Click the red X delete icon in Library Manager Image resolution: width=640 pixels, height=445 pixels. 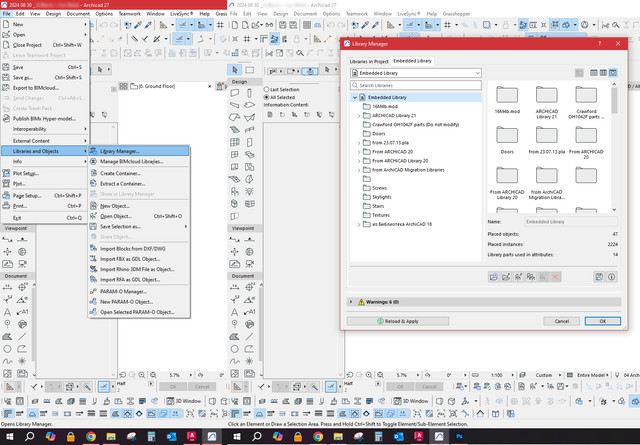click(555, 277)
